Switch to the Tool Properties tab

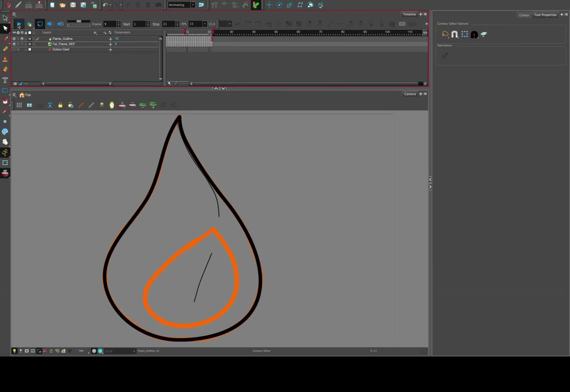545,15
